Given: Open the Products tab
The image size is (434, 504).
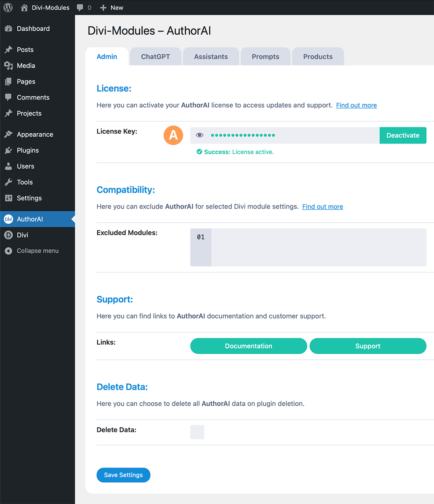Looking at the screenshot, I should pyautogui.click(x=318, y=57).
